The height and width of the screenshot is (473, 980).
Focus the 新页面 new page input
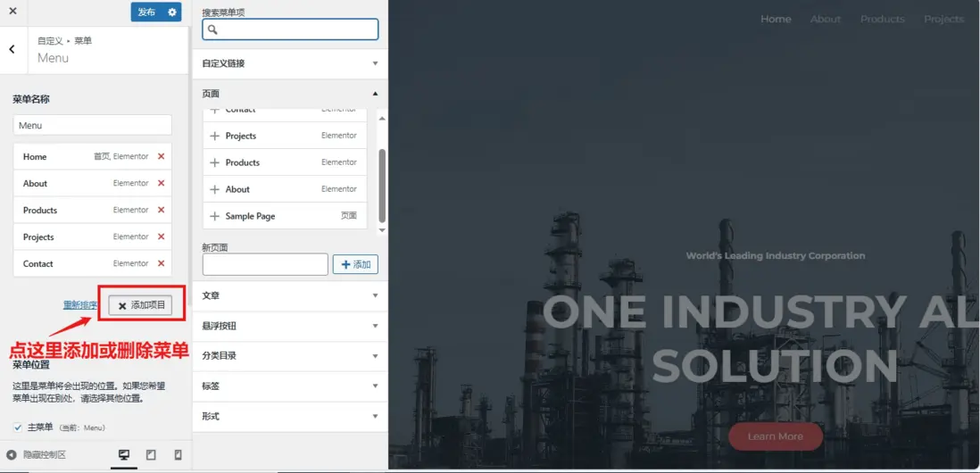(266, 264)
